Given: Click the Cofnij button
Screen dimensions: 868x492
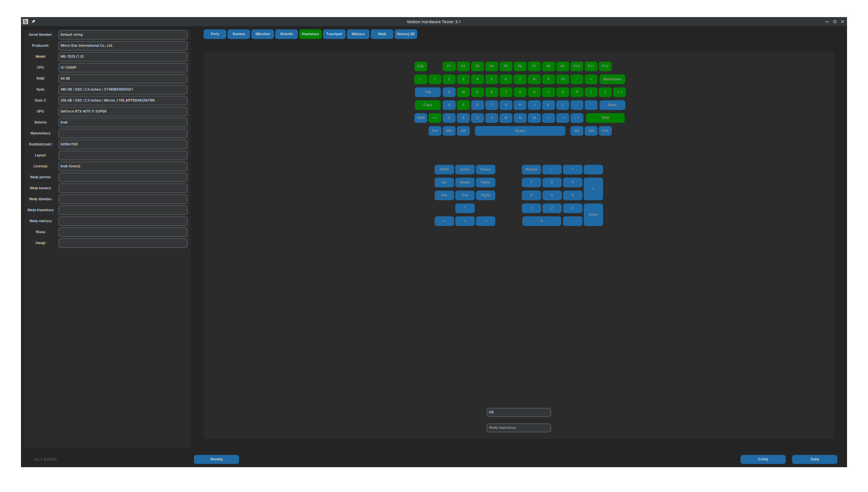Looking at the screenshot, I should (763, 459).
